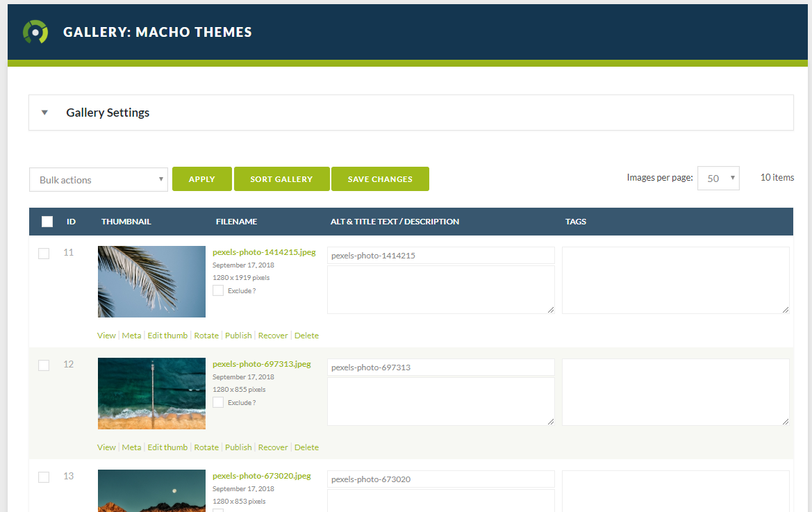Click View under image 11
Screen dimensions: 812x512
(x=107, y=336)
